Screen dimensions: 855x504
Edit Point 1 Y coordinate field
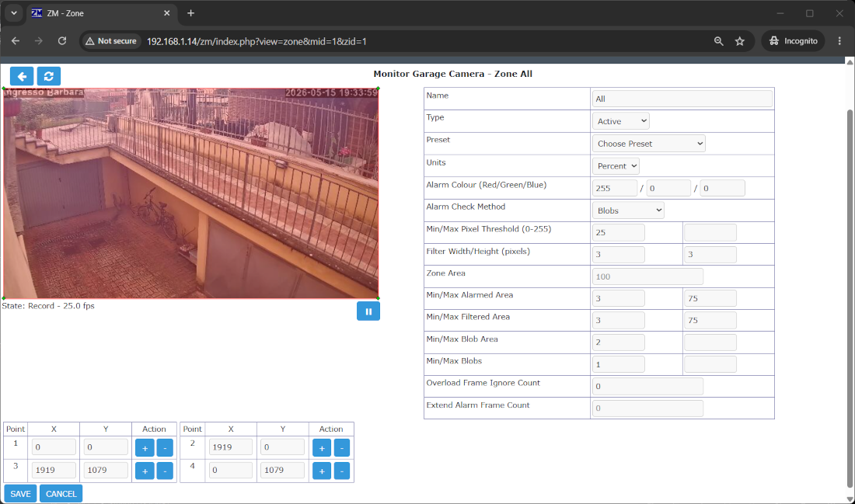(106, 447)
